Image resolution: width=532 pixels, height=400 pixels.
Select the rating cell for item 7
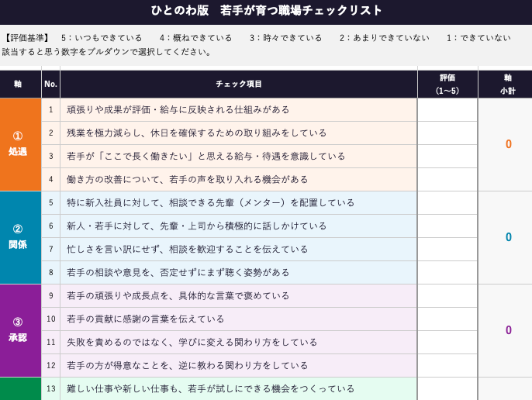click(x=447, y=249)
